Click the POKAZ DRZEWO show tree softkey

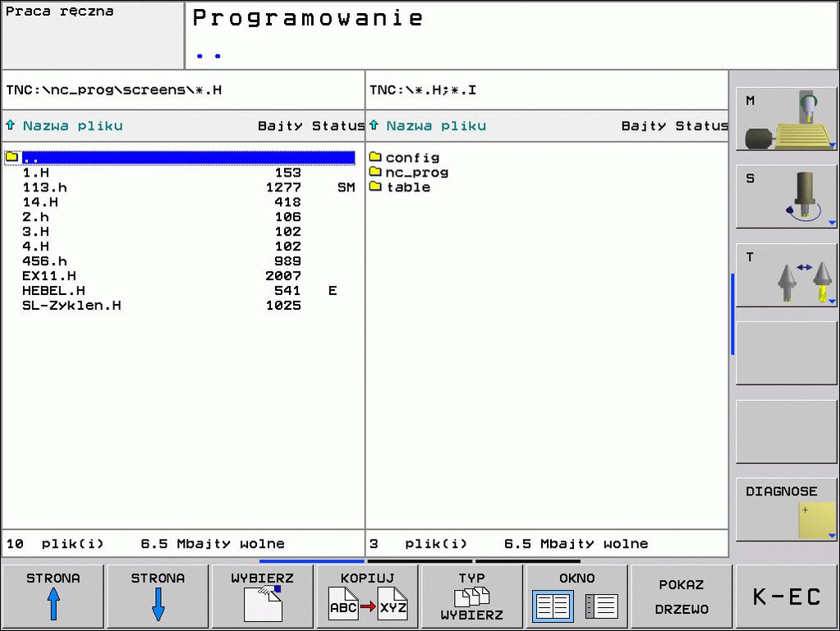682,596
